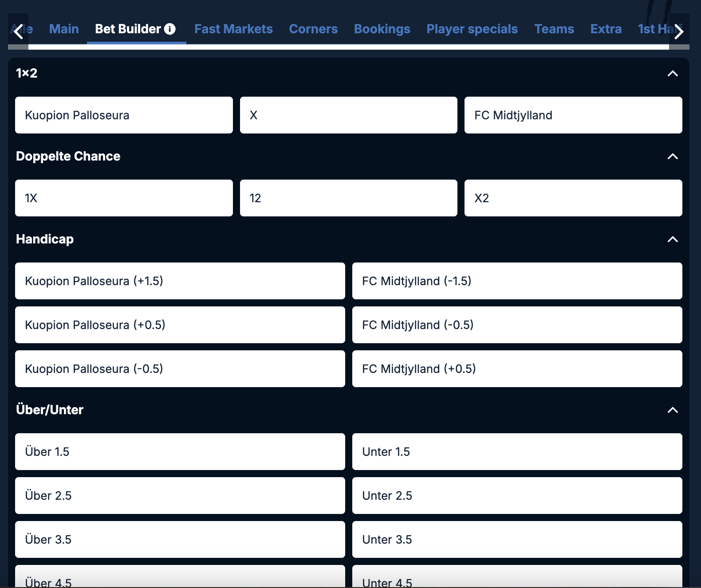Viewport: 701px width, 588px height.
Task: Bet on Unter 3.5 goals
Action: point(517,539)
